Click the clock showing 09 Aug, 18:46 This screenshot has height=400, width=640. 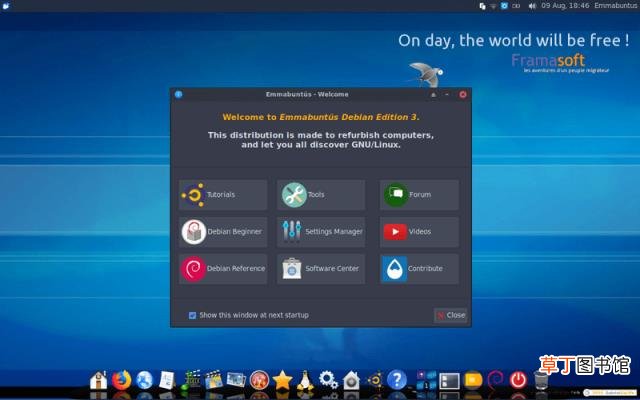coord(565,6)
